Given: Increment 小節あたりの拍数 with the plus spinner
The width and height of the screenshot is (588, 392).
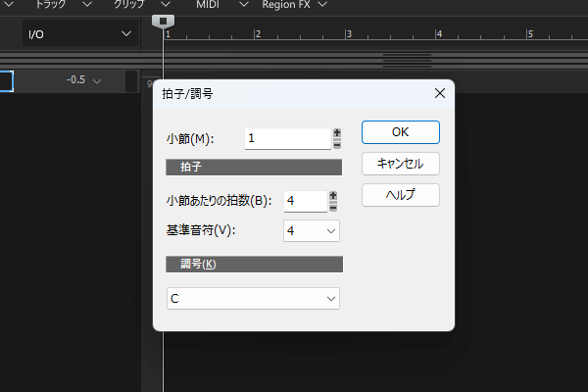Looking at the screenshot, I should (x=333, y=195).
